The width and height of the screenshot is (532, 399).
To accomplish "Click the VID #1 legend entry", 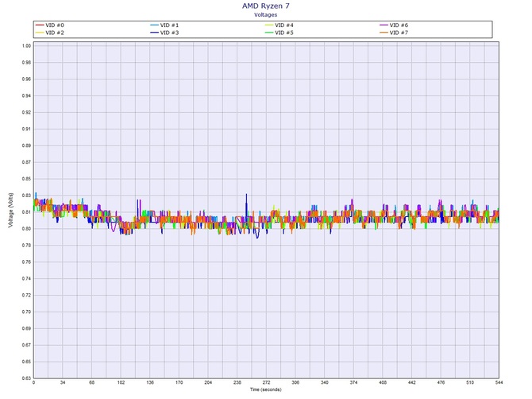I will click(164, 25).
